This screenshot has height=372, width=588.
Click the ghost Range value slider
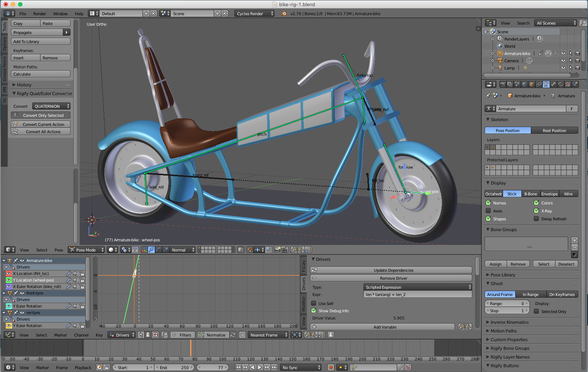pos(507,304)
